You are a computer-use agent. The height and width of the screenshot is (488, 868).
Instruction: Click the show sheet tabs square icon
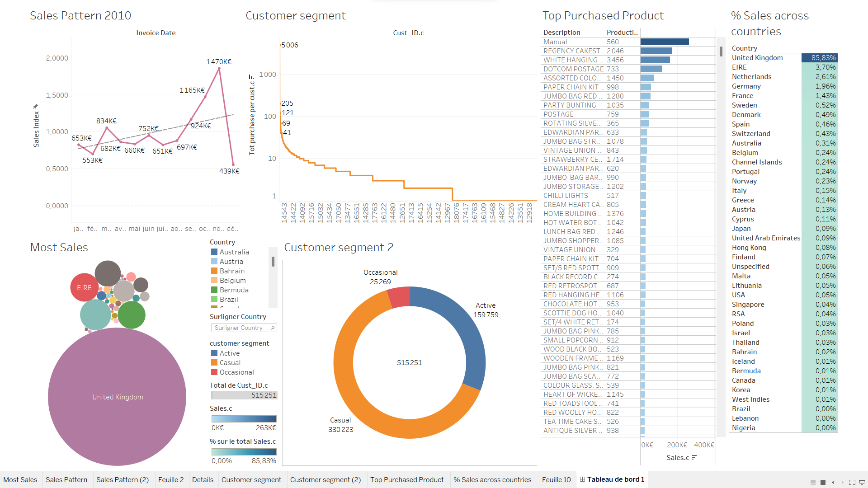pos(823,482)
